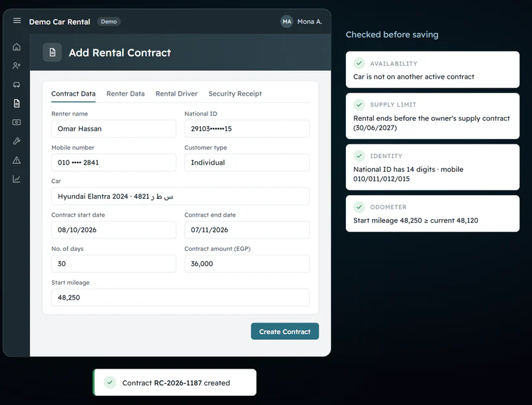
Task: Click the 'Renter name' field label
Action: coord(70,114)
